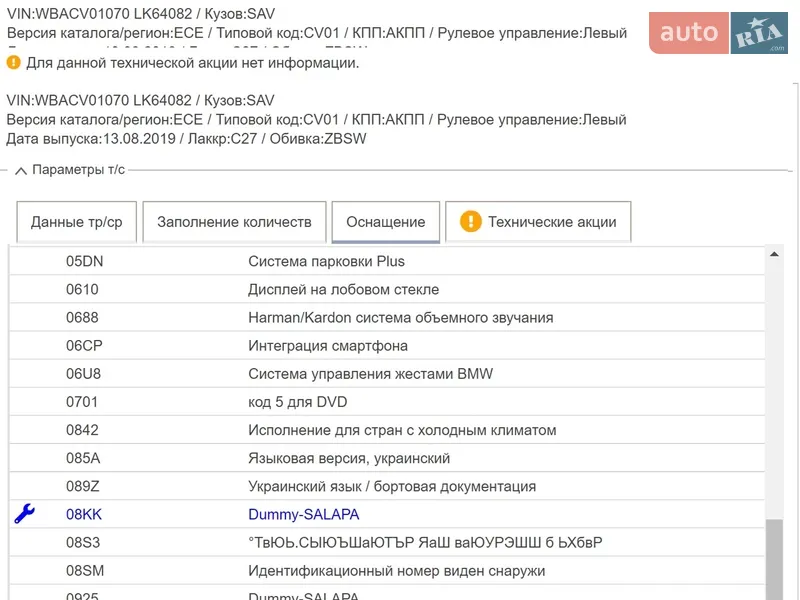Click the warning icon inside Технические акции tab
The height and width of the screenshot is (600, 800).
click(470, 221)
